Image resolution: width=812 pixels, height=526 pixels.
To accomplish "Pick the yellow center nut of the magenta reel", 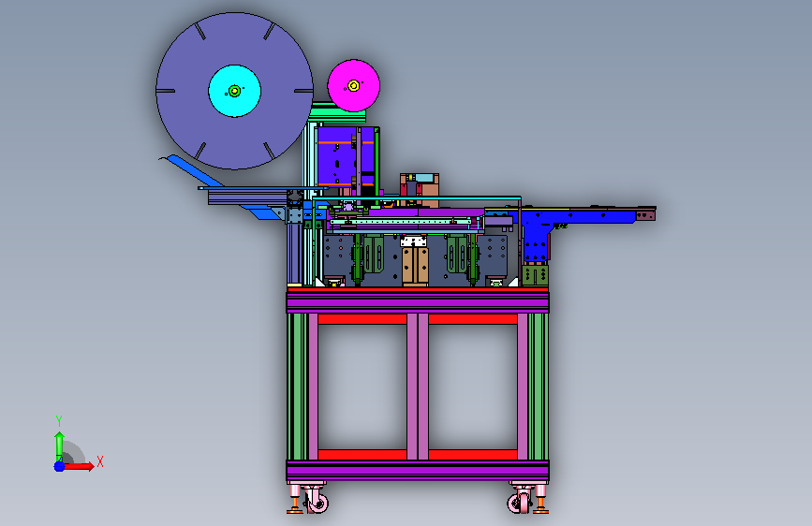I will pyautogui.click(x=354, y=85).
